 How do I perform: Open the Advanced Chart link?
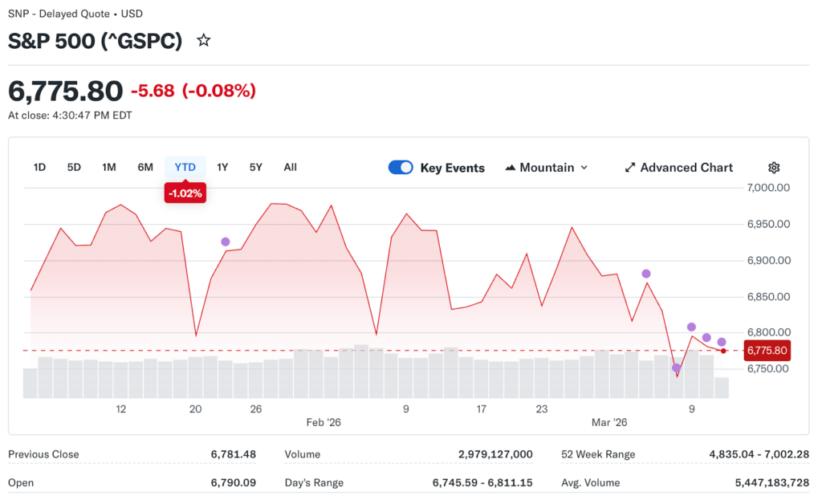pyautogui.click(x=686, y=168)
